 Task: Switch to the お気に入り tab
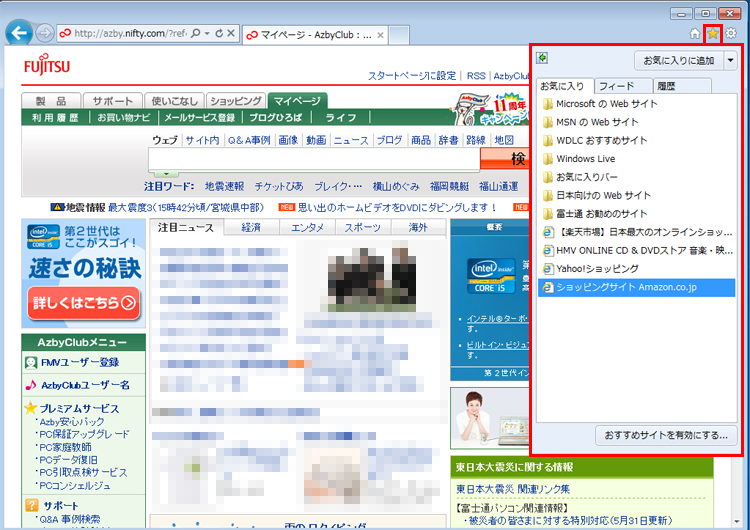pos(564,86)
